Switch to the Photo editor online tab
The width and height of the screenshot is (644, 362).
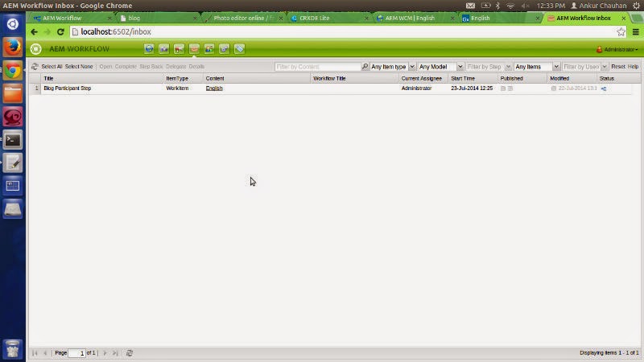pos(244,18)
